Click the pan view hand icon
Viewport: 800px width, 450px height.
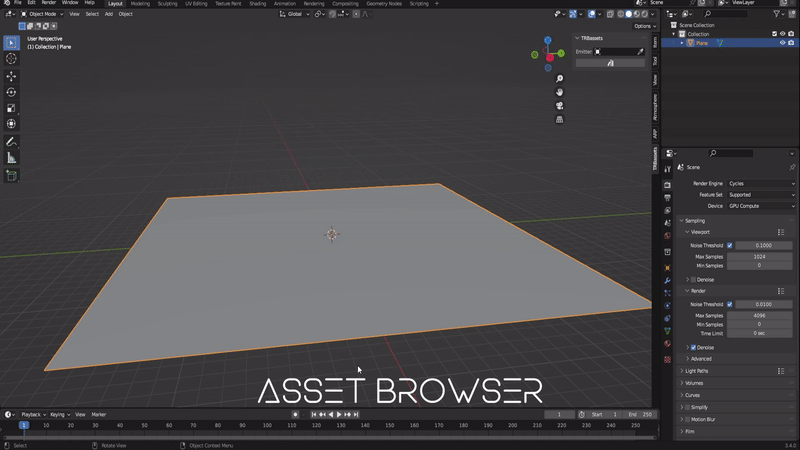(x=560, y=92)
